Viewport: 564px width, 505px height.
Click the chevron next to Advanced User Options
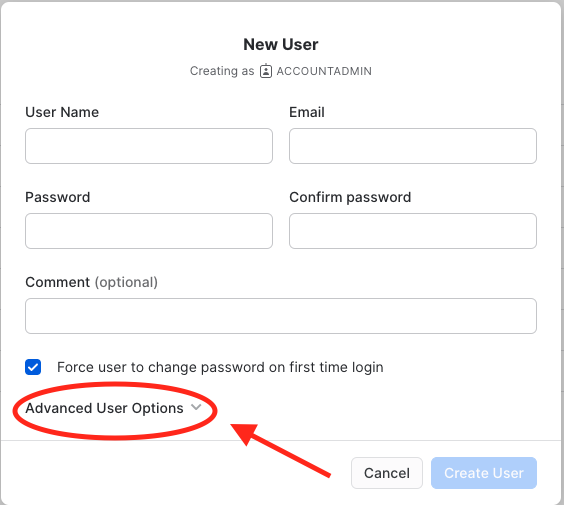[x=196, y=407]
